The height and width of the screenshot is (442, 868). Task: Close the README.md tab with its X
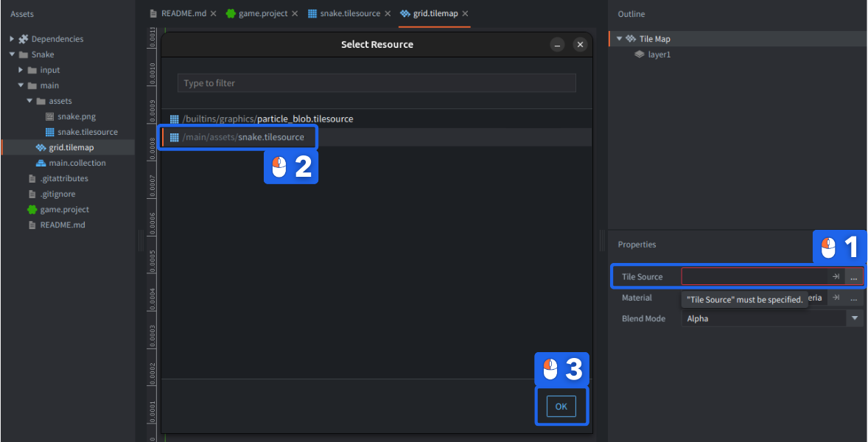(213, 14)
